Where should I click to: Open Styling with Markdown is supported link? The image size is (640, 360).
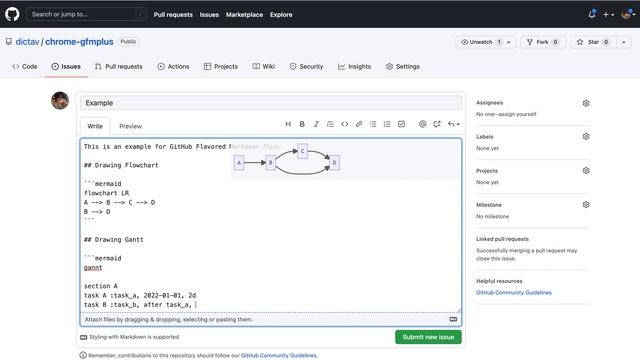click(130, 337)
